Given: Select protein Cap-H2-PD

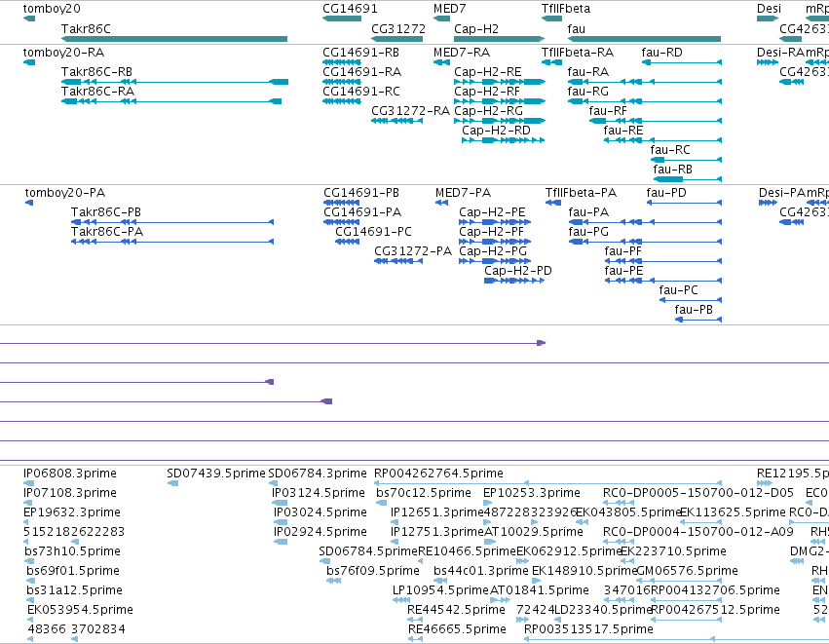Looking at the screenshot, I should click(x=518, y=271).
